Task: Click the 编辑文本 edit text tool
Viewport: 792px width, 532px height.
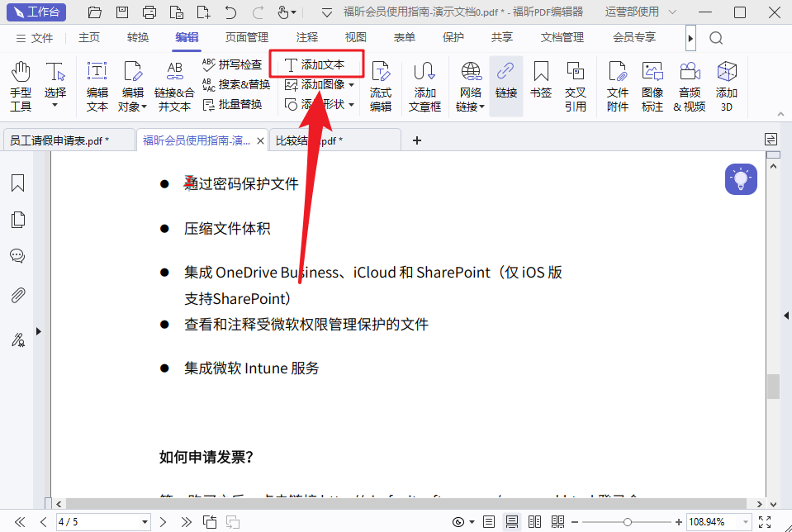Action: 97,87
